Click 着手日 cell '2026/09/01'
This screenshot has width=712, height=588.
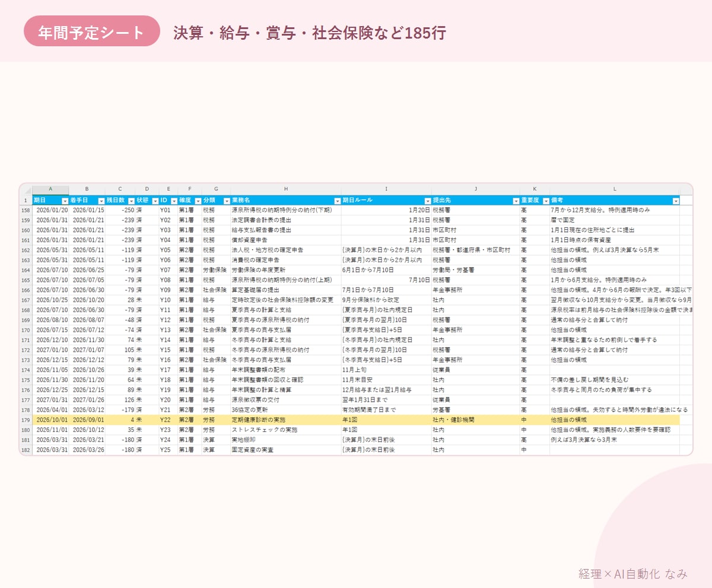click(87, 419)
